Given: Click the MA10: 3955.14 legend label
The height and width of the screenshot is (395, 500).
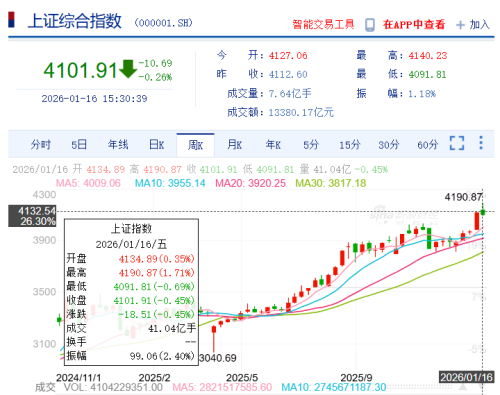Looking at the screenshot, I should point(170,183).
